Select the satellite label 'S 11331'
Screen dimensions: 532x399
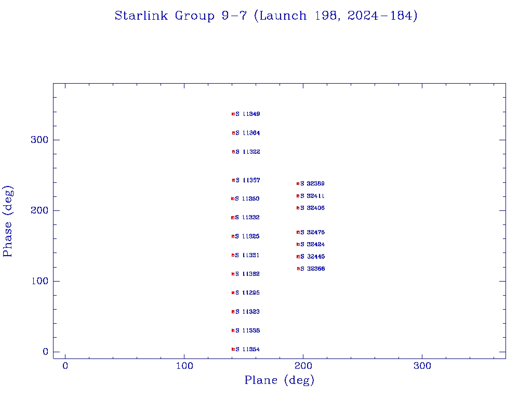coord(247,255)
